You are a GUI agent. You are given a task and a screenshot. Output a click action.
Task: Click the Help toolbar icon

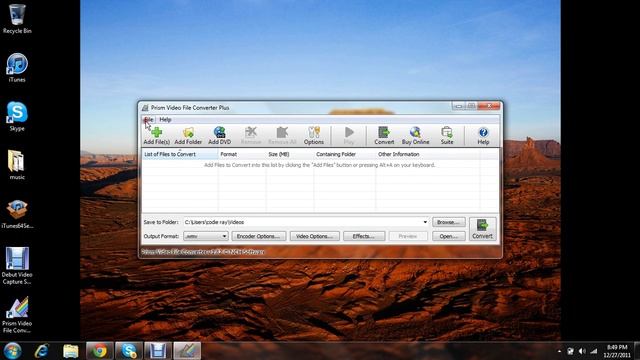click(x=483, y=136)
